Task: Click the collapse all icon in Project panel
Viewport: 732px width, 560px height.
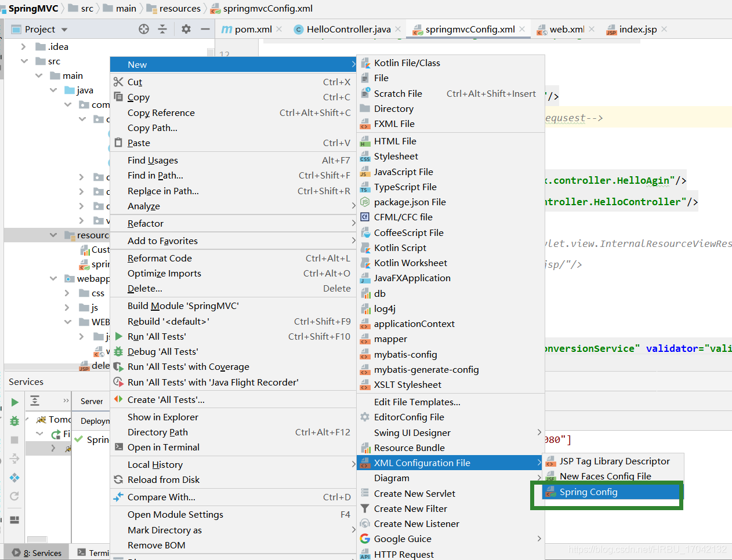Action: tap(162, 29)
